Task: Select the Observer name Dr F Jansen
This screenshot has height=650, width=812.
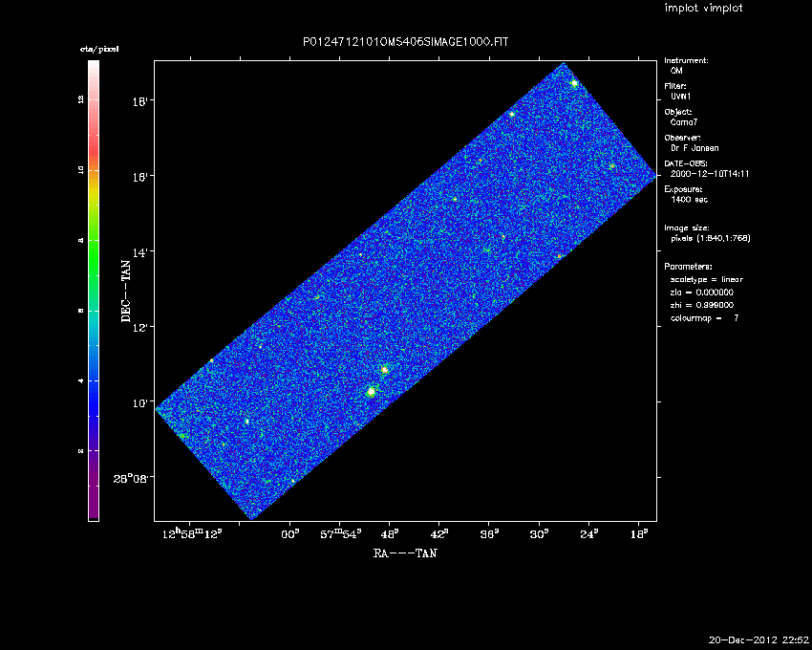Action: tap(696, 148)
